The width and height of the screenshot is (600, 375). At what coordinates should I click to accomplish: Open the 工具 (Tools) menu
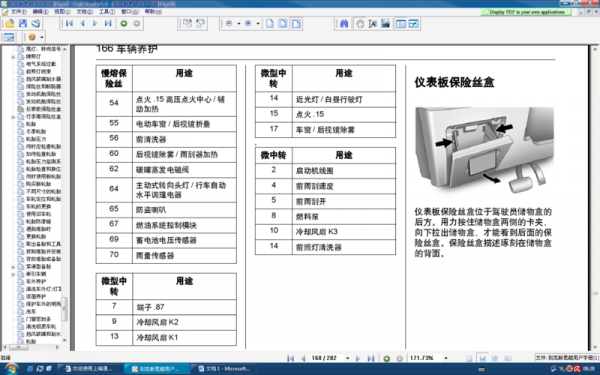(x=107, y=12)
